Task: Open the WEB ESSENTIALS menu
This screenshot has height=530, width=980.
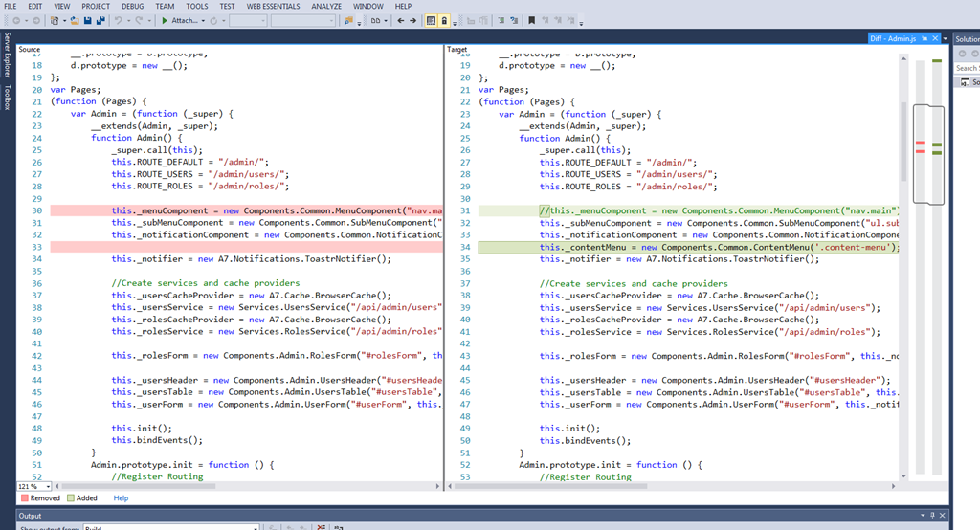Action: coord(273,7)
